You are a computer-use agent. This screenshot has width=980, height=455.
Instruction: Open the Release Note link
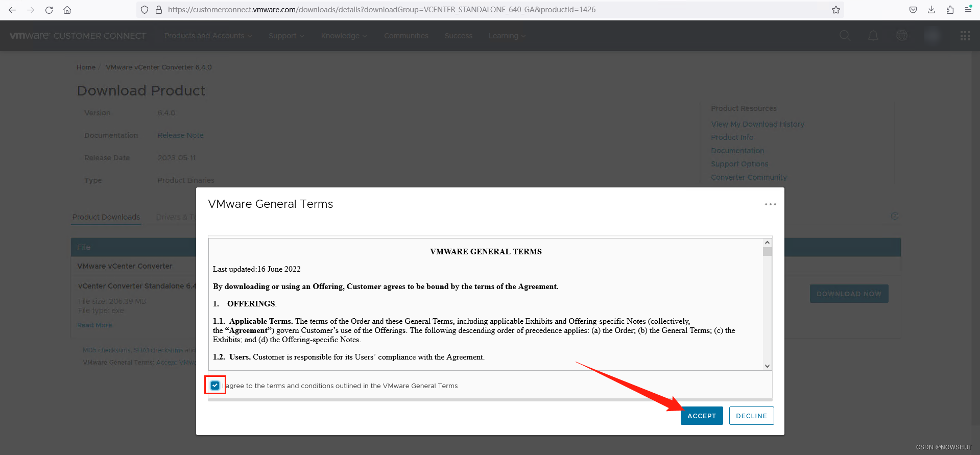click(x=180, y=135)
